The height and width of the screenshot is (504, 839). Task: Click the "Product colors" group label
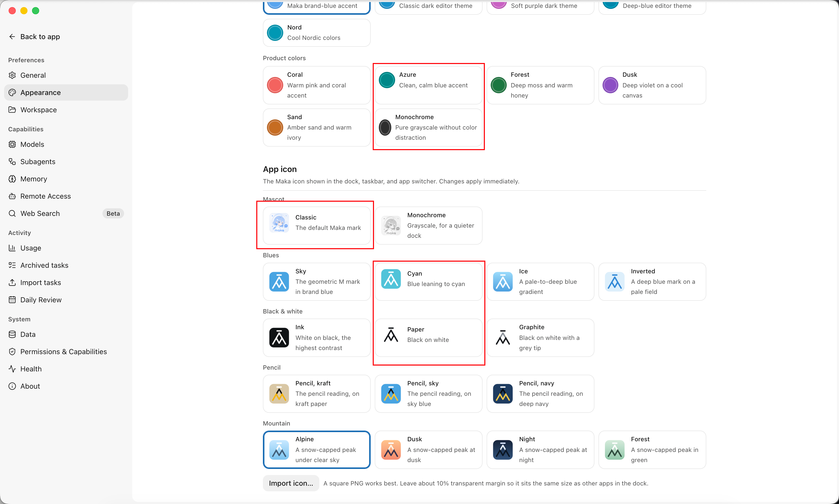tap(284, 58)
